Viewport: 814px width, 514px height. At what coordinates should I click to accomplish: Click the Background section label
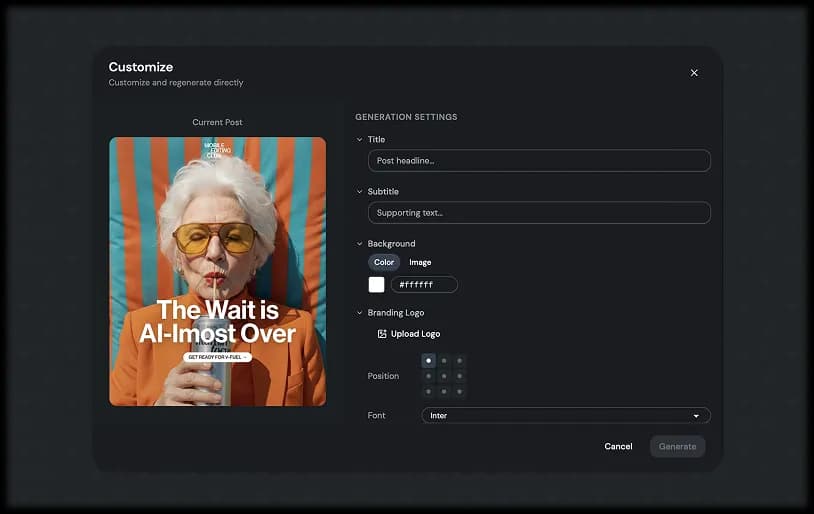[x=391, y=244]
